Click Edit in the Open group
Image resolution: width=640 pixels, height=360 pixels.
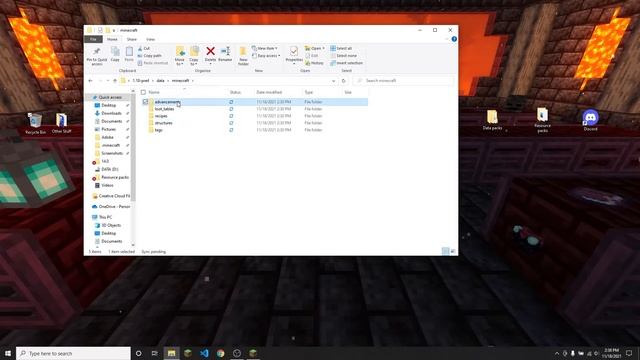[x=312, y=56]
